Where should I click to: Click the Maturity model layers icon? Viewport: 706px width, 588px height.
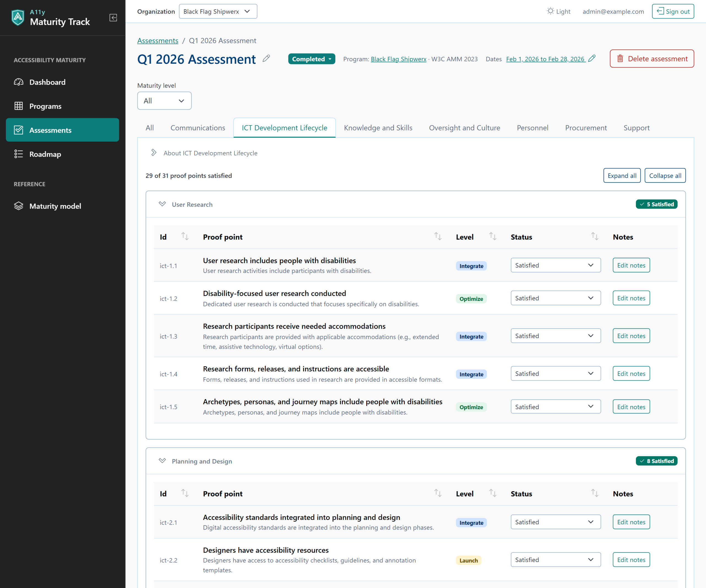tap(18, 206)
